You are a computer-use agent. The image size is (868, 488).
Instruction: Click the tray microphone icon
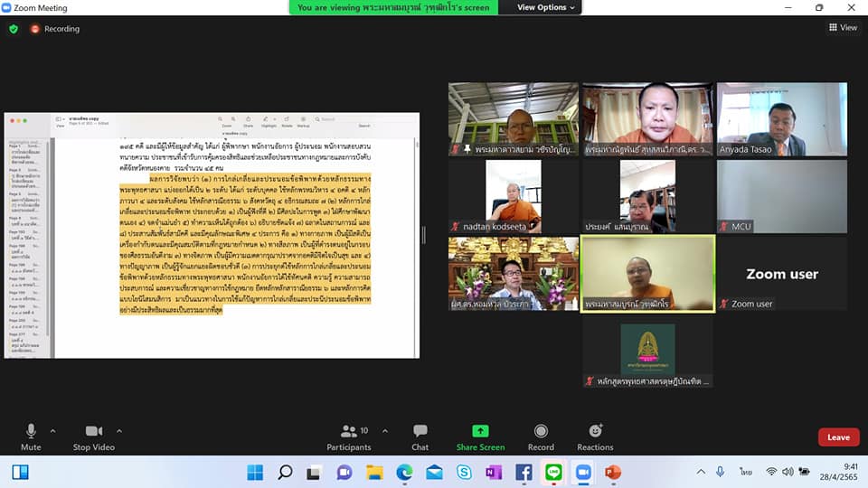pyautogui.click(x=721, y=472)
